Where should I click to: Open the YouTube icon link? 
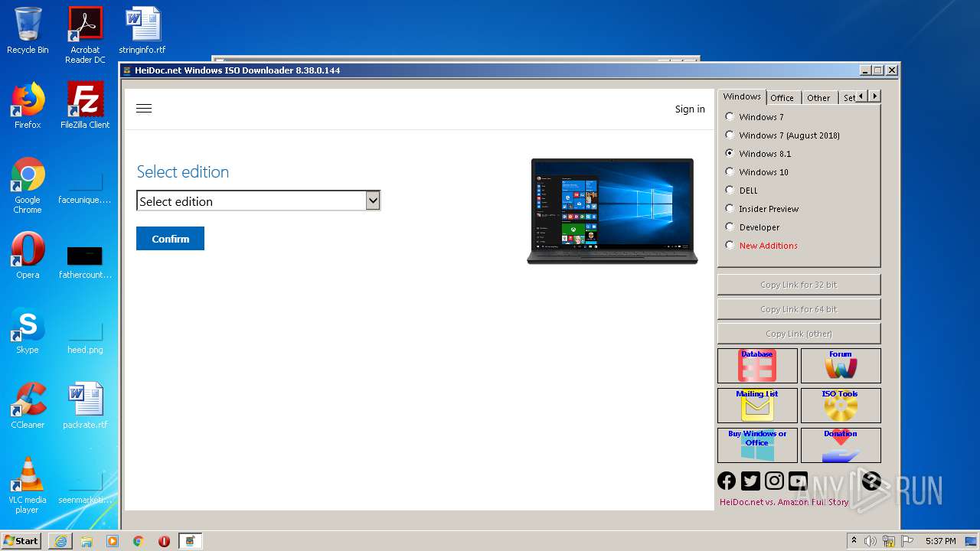click(x=799, y=481)
